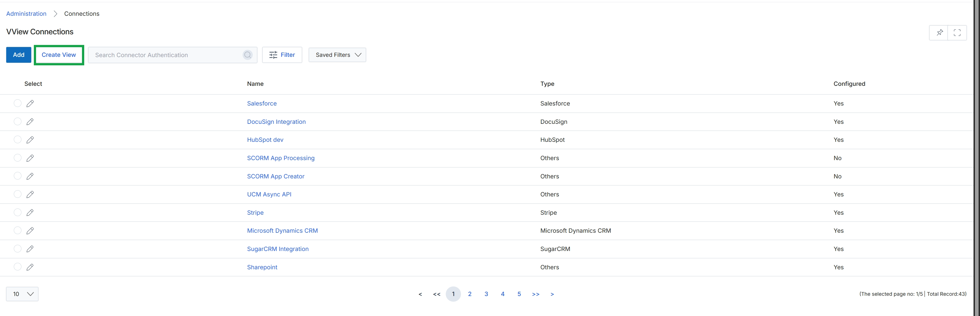Select SCORM App Creator radio button
The height and width of the screenshot is (316, 980).
(x=17, y=176)
